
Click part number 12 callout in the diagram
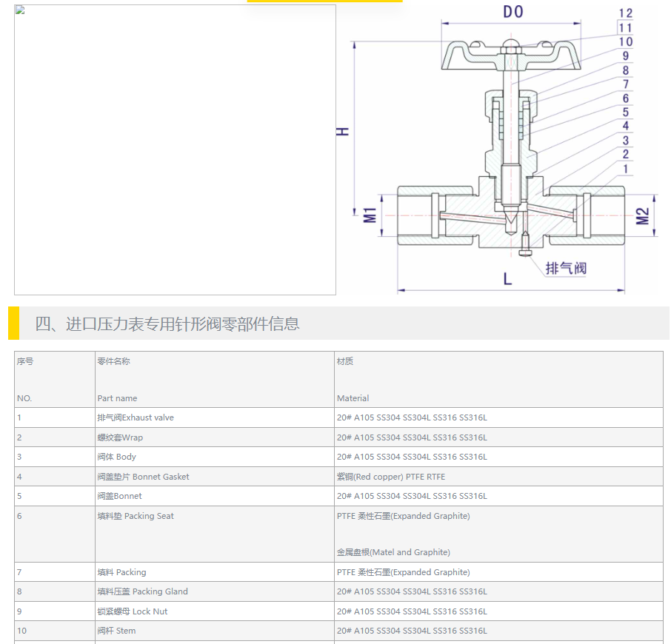pyautogui.click(x=625, y=13)
